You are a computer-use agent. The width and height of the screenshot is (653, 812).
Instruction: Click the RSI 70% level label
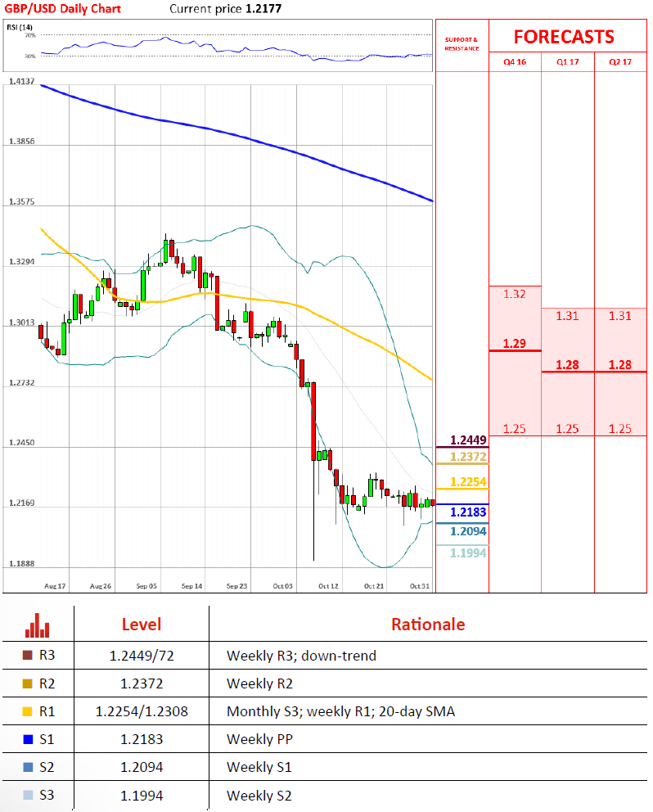coord(30,35)
